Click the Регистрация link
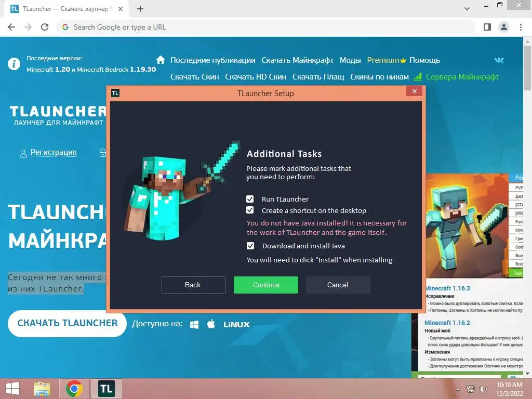The width and height of the screenshot is (532, 399). [54, 152]
